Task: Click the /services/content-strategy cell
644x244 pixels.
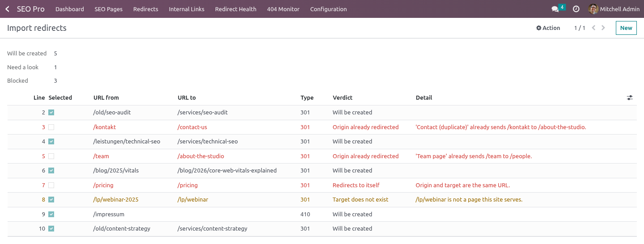Action: (x=212, y=229)
